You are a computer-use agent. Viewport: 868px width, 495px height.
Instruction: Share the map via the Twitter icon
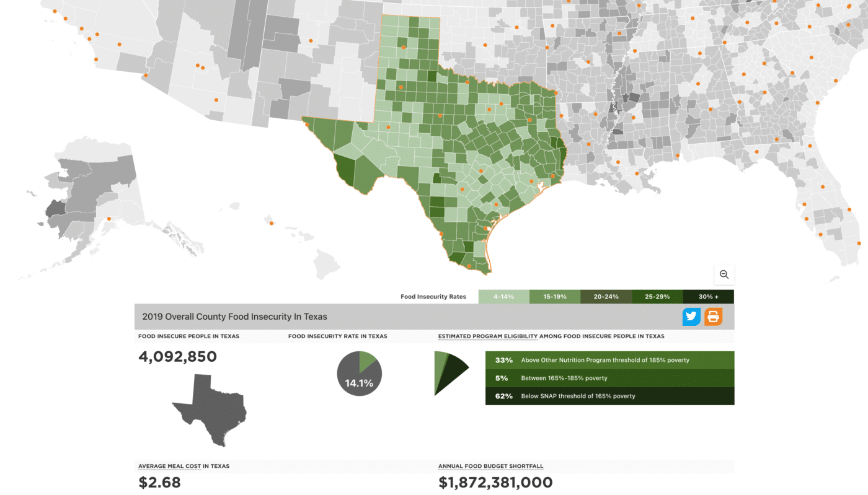(691, 317)
